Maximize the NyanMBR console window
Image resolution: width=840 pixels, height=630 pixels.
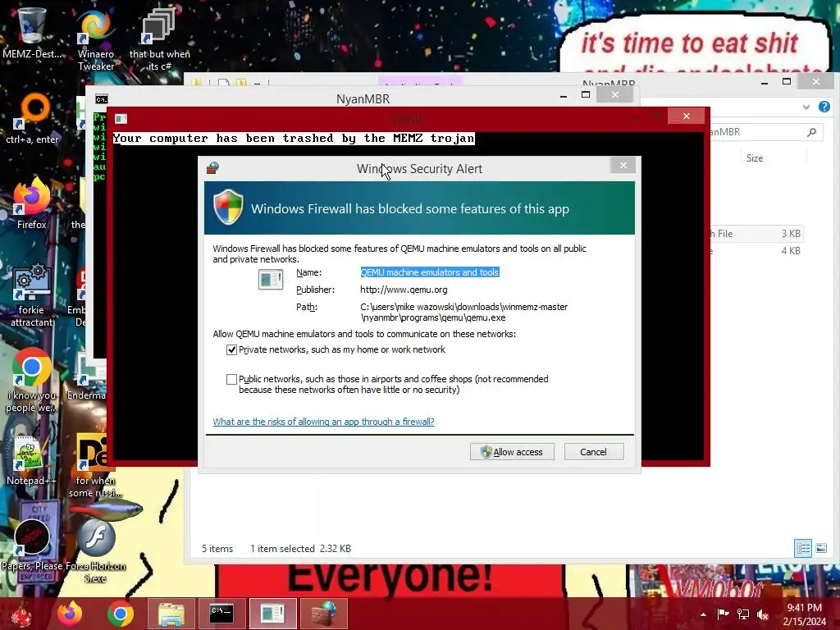[586, 95]
